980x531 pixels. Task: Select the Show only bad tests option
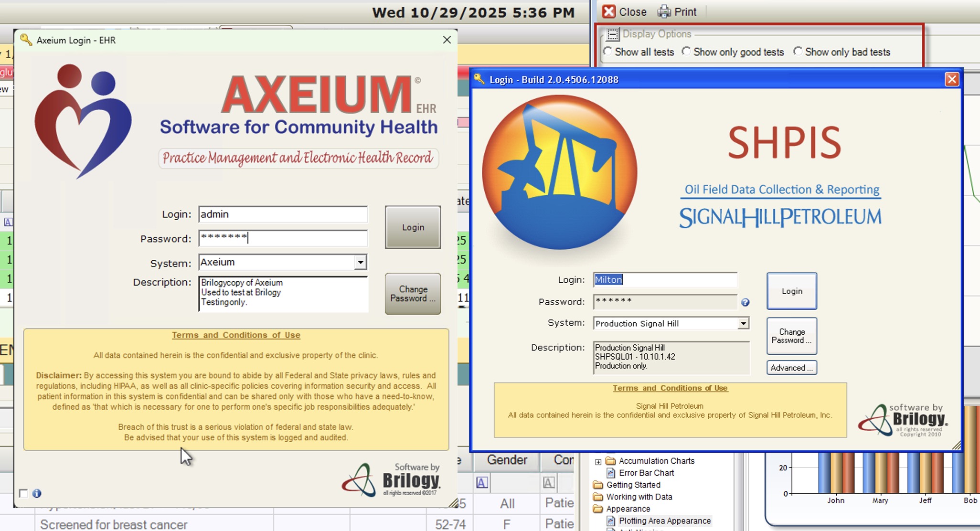click(x=798, y=51)
